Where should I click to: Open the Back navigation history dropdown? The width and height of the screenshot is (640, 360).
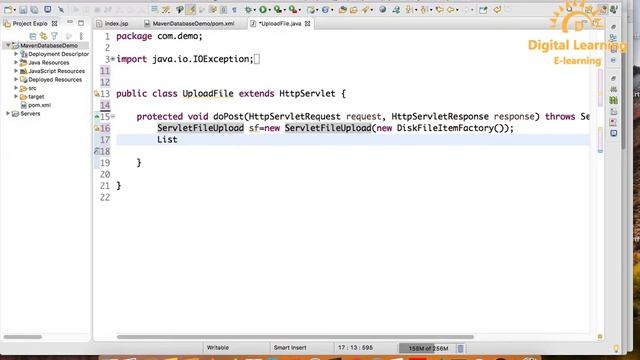coord(457,10)
